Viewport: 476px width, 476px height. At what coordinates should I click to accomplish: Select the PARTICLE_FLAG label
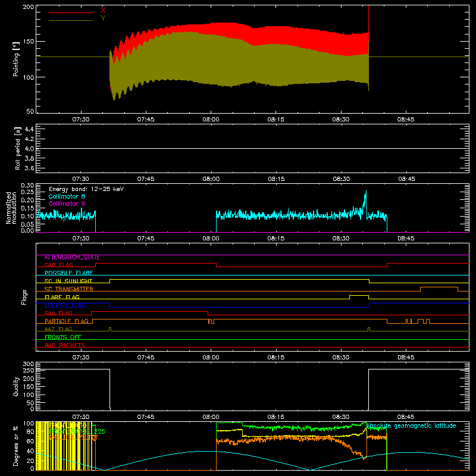[67, 321]
